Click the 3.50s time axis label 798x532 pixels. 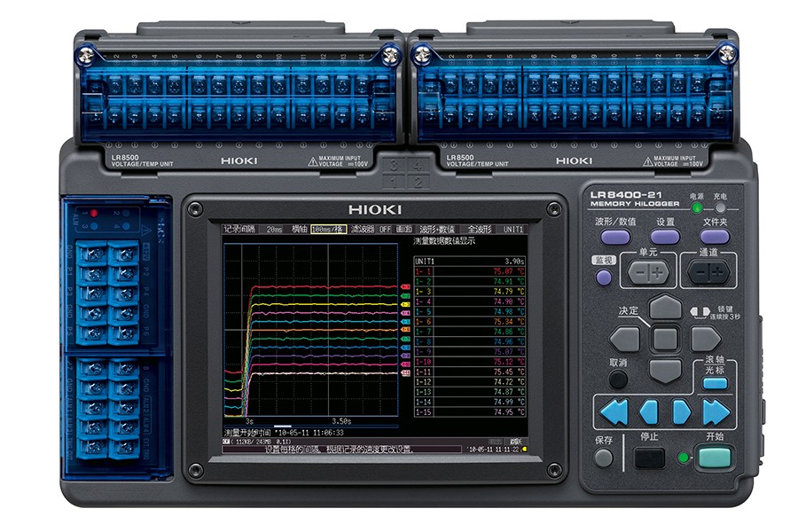[341, 421]
